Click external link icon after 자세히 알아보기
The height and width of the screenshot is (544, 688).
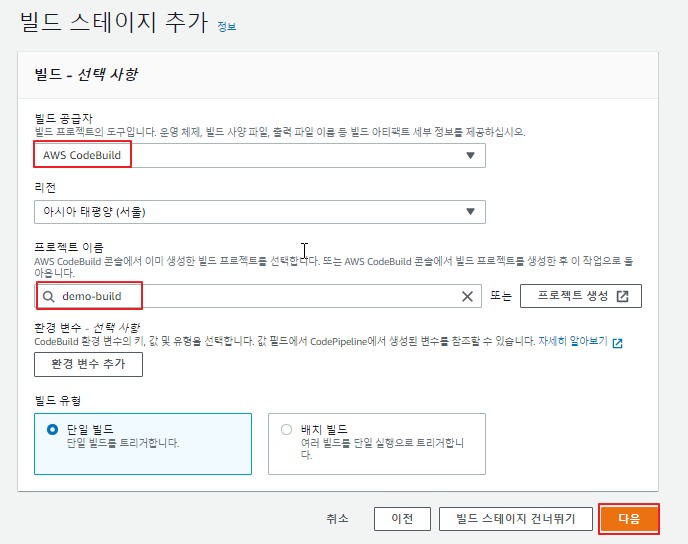point(617,343)
